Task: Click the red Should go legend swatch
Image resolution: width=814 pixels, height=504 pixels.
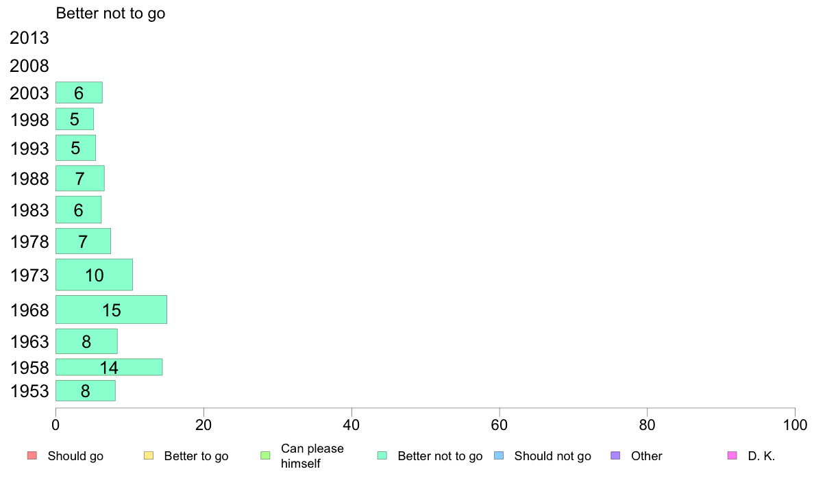Action: pyautogui.click(x=32, y=456)
